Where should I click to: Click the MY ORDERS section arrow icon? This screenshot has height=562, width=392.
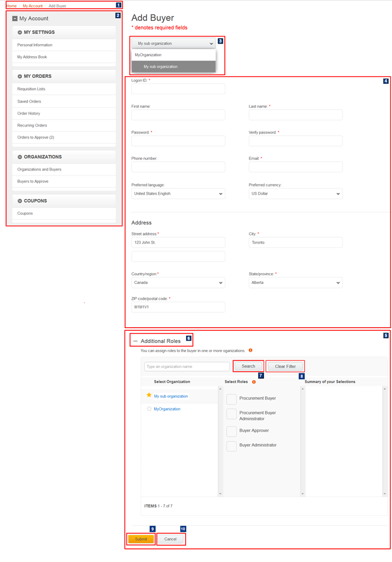point(20,76)
